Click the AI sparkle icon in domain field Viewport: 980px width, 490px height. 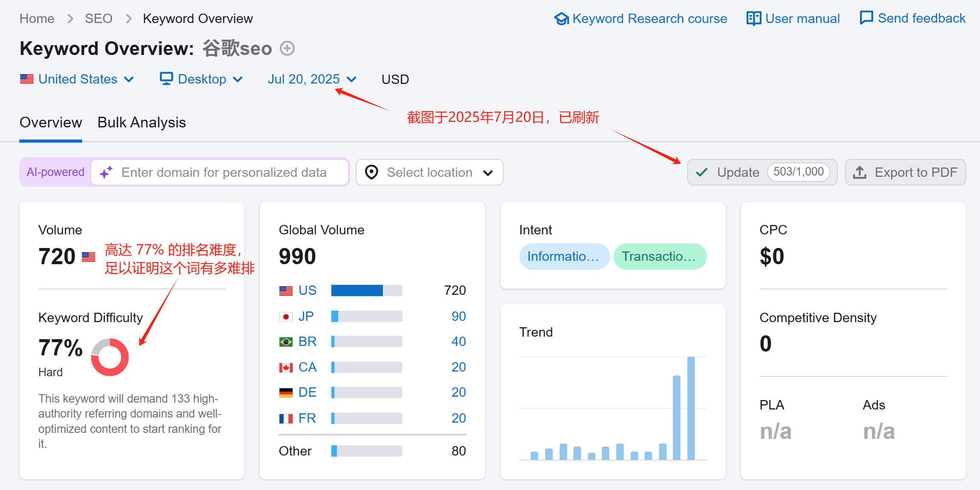tap(106, 172)
